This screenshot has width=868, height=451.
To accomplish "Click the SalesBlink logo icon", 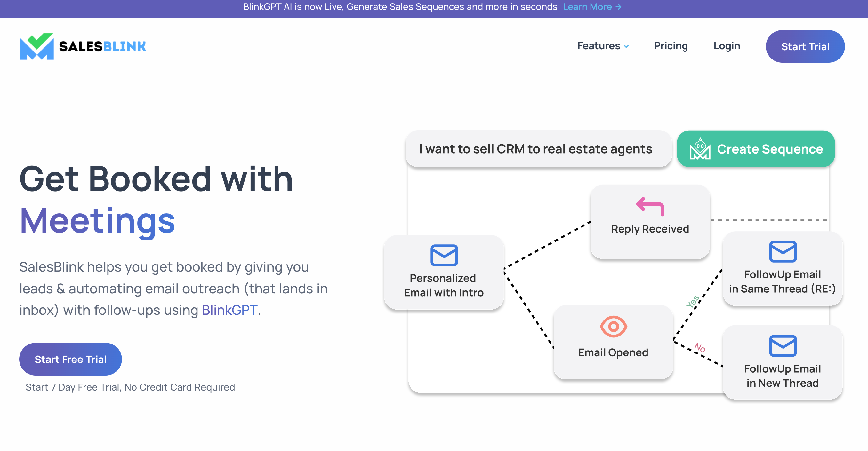I will point(37,46).
